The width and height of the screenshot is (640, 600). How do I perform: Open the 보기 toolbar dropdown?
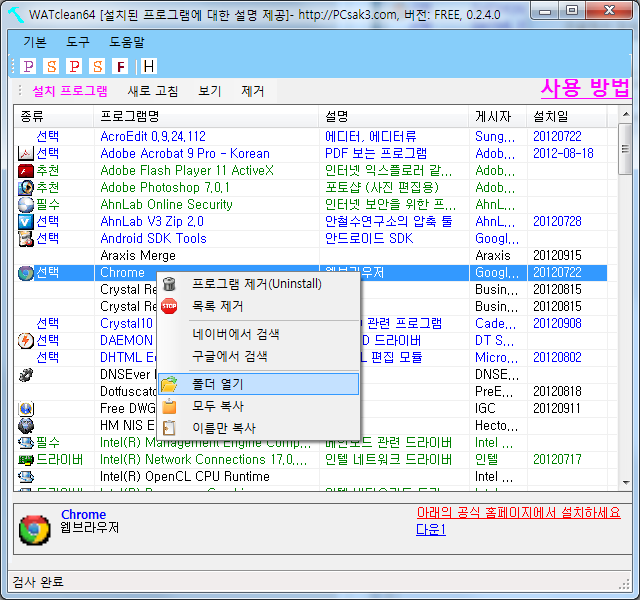[209, 91]
